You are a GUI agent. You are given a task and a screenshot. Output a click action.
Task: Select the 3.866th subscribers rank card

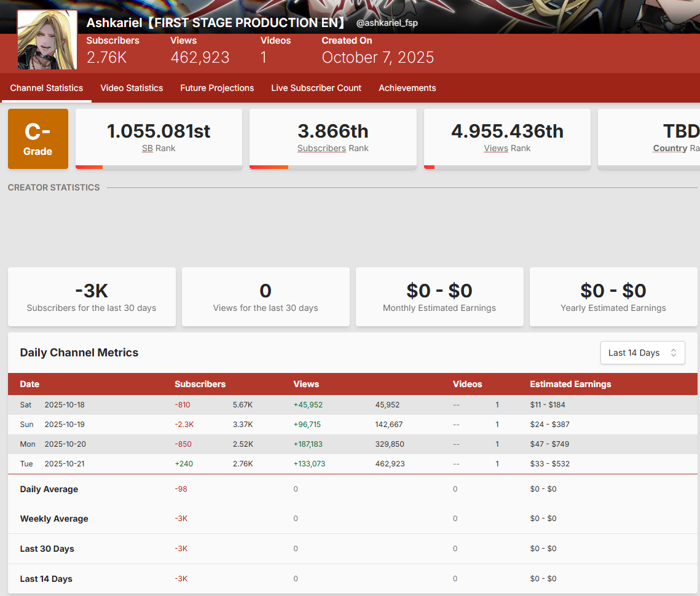click(333, 139)
